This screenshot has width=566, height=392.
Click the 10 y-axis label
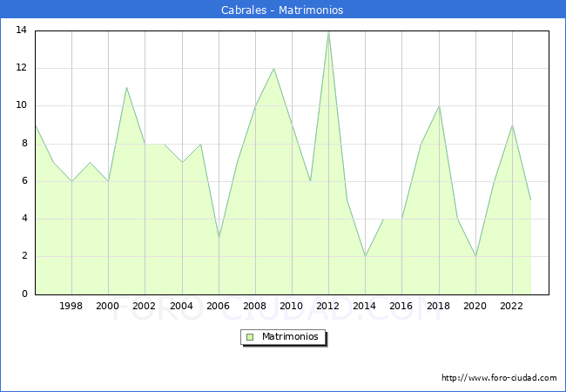pyautogui.click(x=21, y=105)
